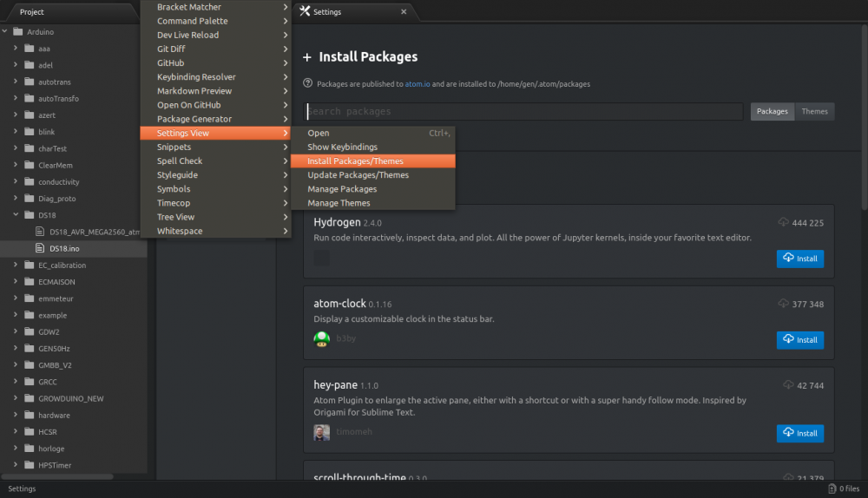This screenshot has height=498, width=868.
Task: Toggle search to Themes
Action: pyautogui.click(x=814, y=111)
